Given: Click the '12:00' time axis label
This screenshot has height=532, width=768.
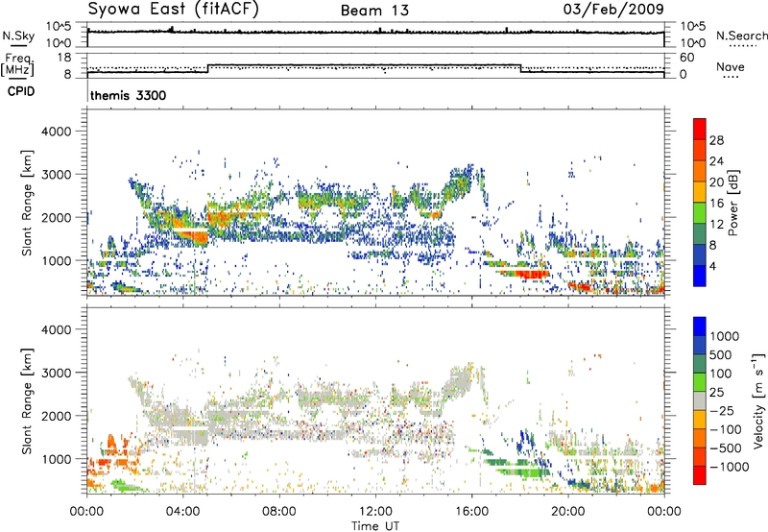Looking at the screenshot, I should click(x=375, y=512).
